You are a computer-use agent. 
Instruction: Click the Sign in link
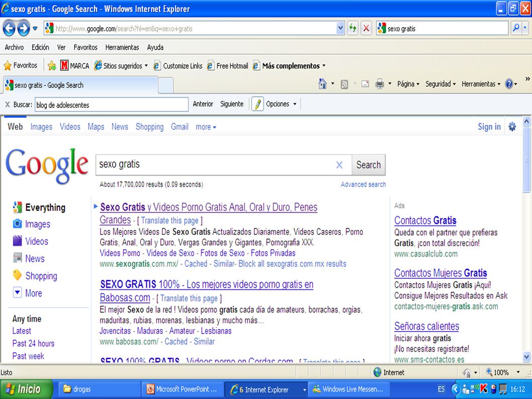[x=489, y=127]
